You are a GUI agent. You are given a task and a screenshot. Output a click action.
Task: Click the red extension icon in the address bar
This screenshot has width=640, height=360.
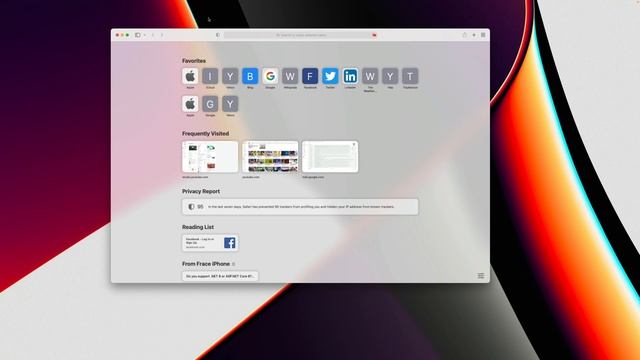[x=374, y=35]
